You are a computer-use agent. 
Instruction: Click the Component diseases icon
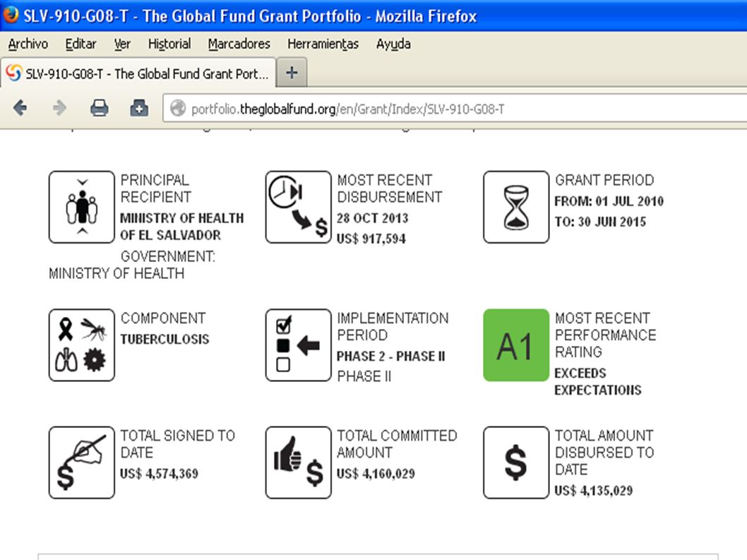click(81, 345)
